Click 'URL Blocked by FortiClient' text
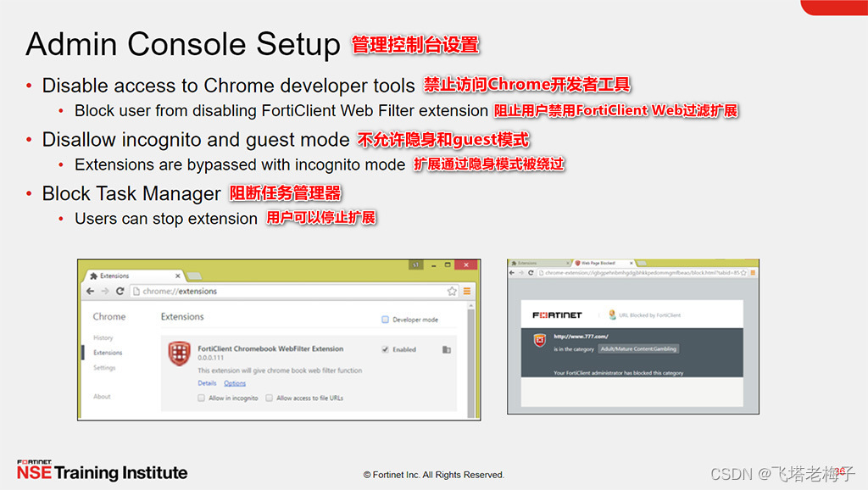 click(650, 315)
